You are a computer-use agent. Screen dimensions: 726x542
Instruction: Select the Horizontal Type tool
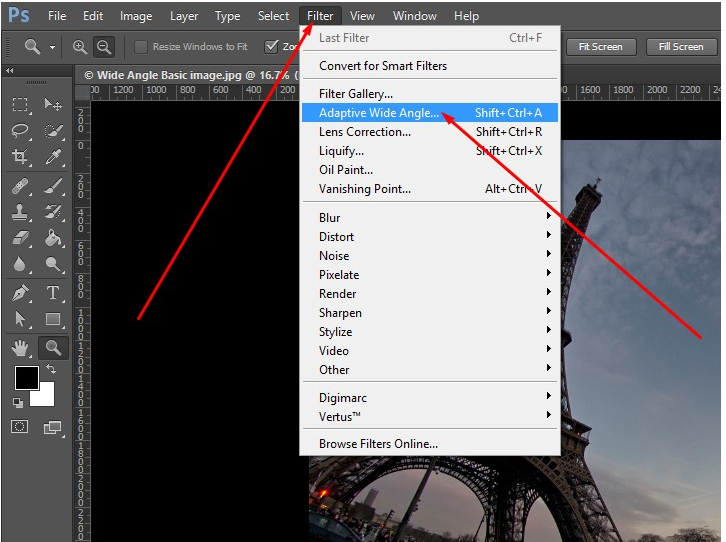(53, 293)
